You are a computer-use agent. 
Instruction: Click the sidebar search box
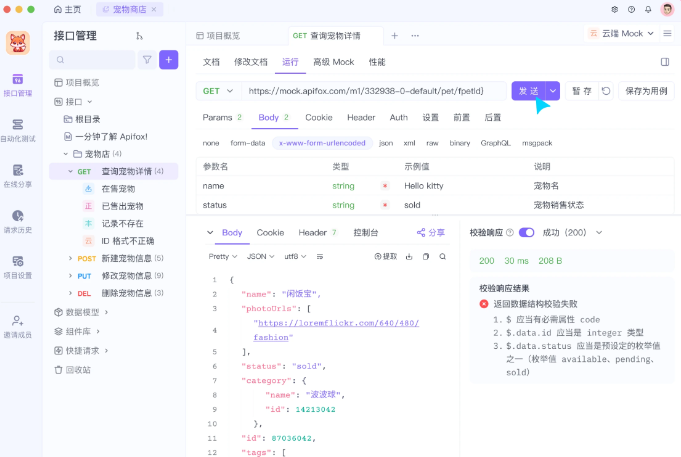tap(92, 60)
